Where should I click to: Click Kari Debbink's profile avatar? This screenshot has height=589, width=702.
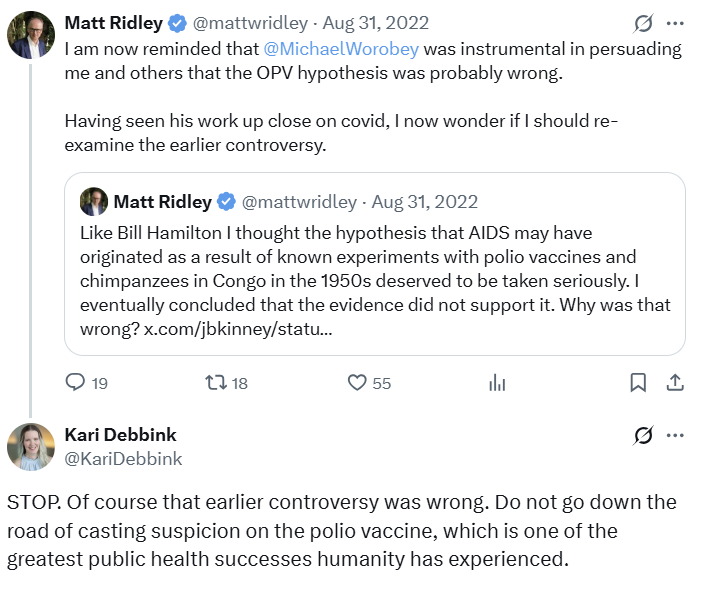(31, 447)
